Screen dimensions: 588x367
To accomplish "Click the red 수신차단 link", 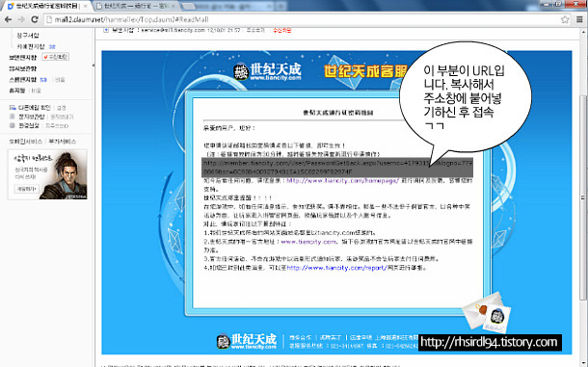I will coord(282,30).
